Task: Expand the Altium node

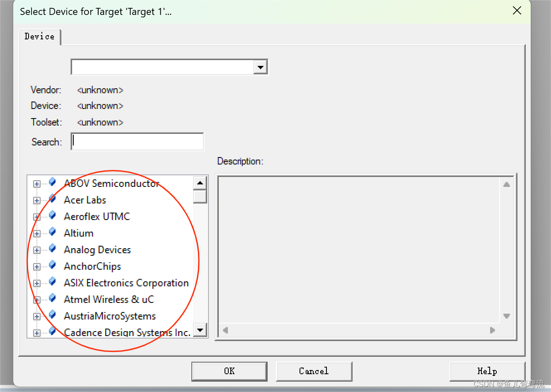Action: click(37, 234)
